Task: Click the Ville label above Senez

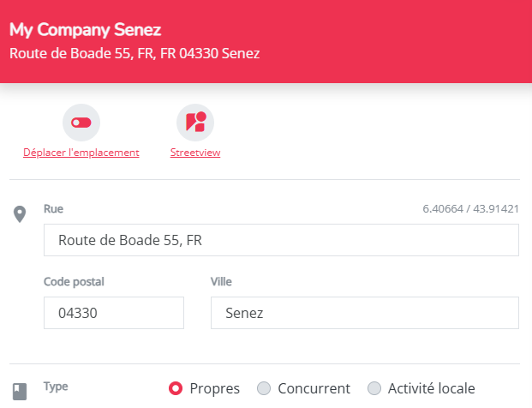Action: (221, 281)
